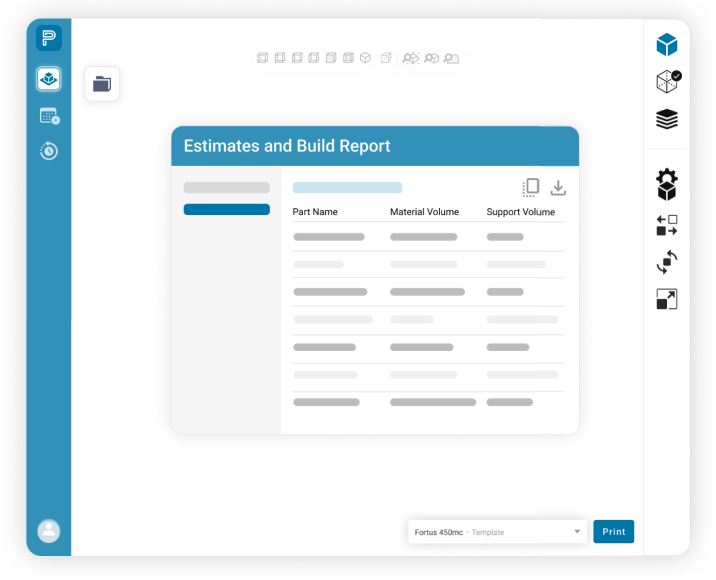Download the build report
Screen dimensions: 716x580
(x=558, y=188)
